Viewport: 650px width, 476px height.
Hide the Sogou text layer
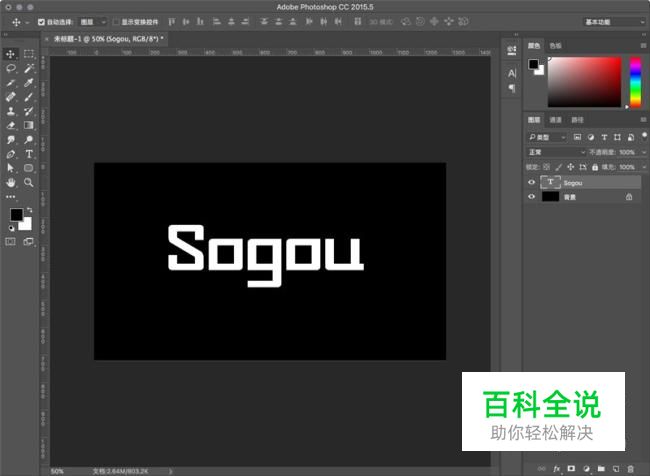[x=531, y=183]
